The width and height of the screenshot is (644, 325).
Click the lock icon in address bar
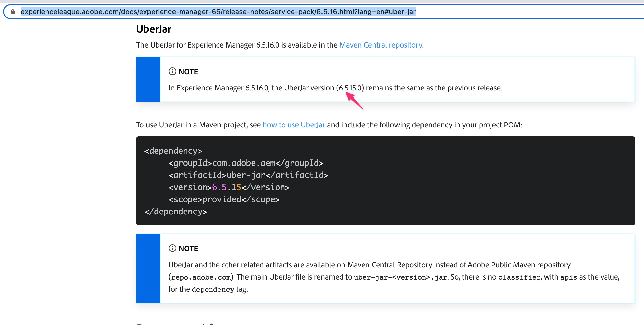(13, 12)
